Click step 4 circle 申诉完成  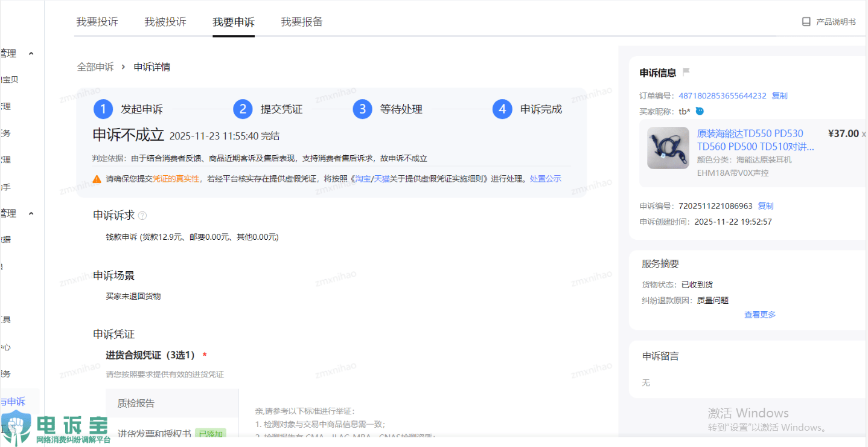point(502,109)
